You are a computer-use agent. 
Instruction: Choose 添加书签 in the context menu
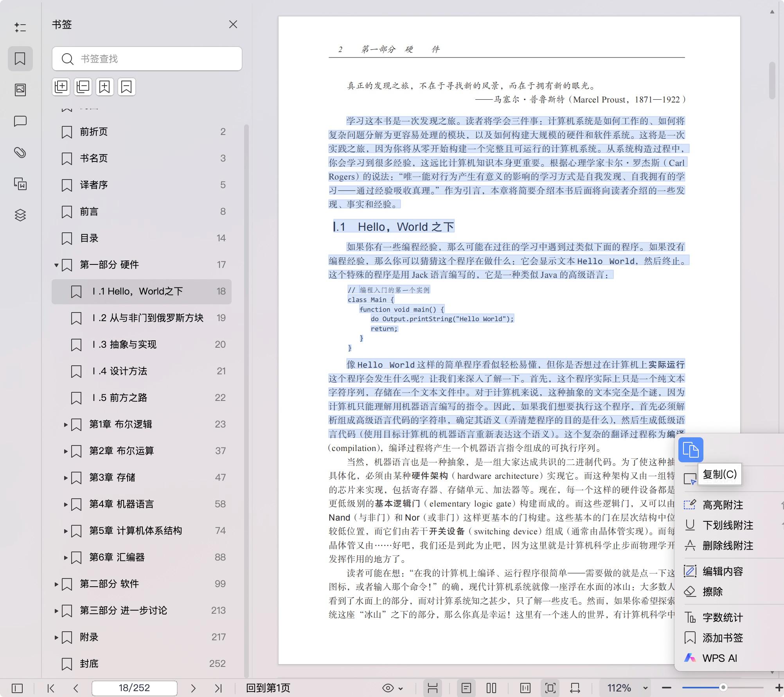[723, 638]
